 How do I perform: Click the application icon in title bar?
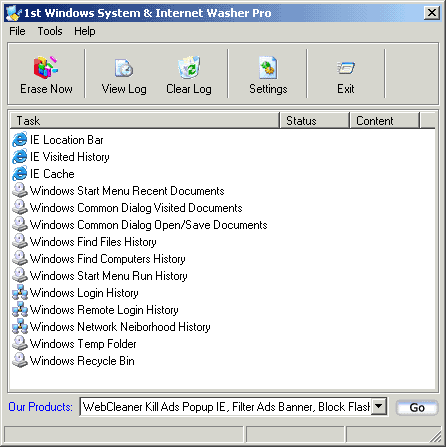pyautogui.click(x=13, y=13)
